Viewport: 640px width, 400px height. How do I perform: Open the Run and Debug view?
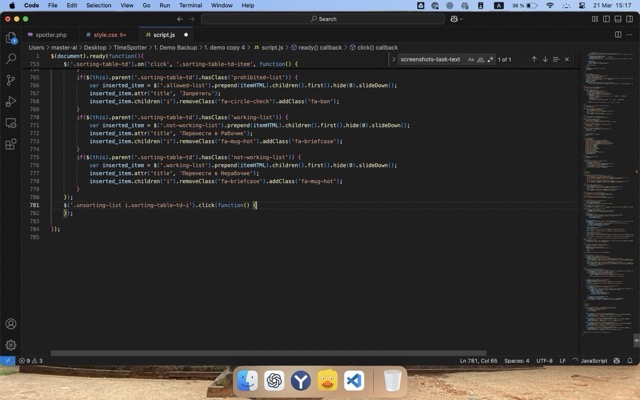pos(11,101)
